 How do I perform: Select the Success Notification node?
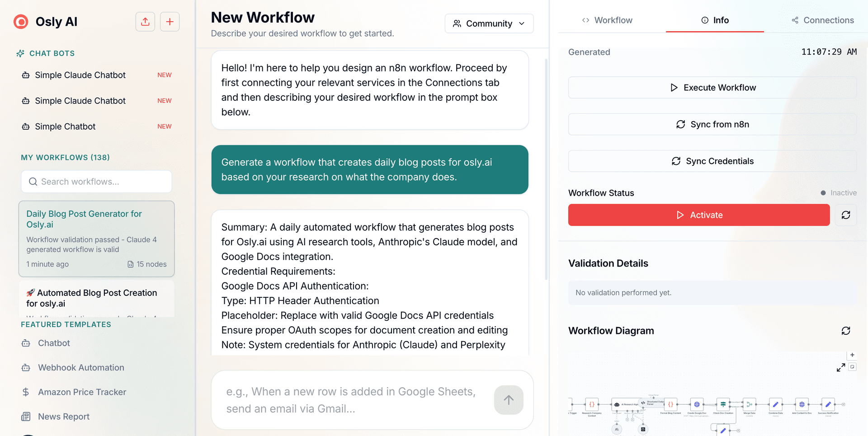tap(828, 404)
